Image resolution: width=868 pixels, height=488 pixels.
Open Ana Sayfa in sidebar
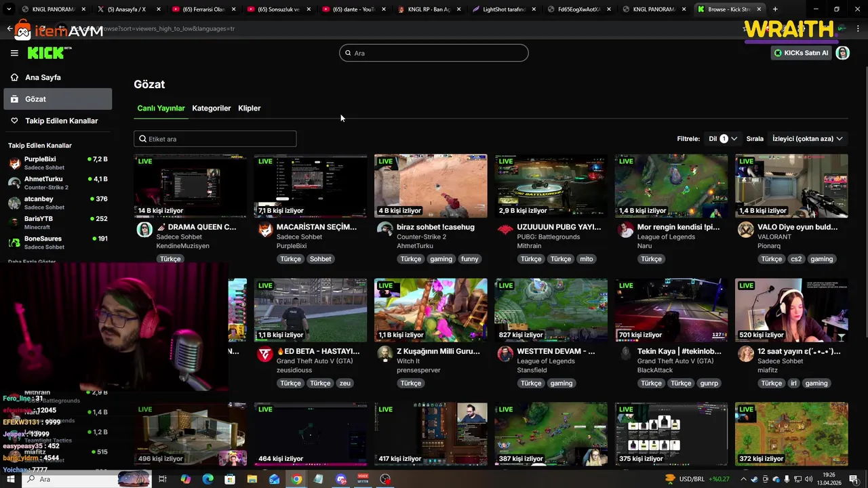(x=58, y=77)
